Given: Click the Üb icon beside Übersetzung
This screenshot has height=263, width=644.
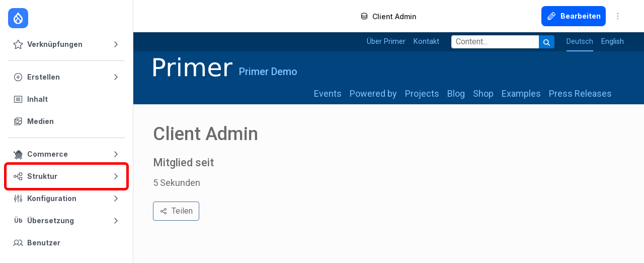Looking at the screenshot, I should [x=18, y=221].
